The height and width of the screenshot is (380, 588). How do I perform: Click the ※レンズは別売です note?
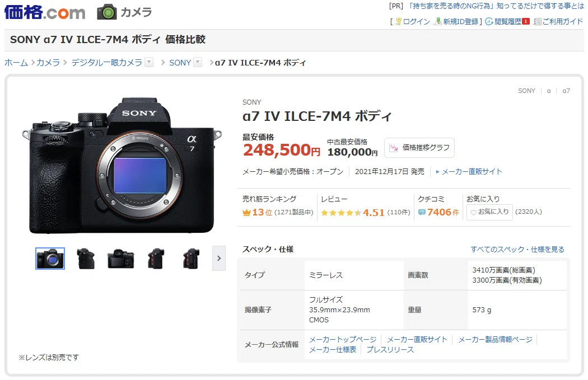49,358
